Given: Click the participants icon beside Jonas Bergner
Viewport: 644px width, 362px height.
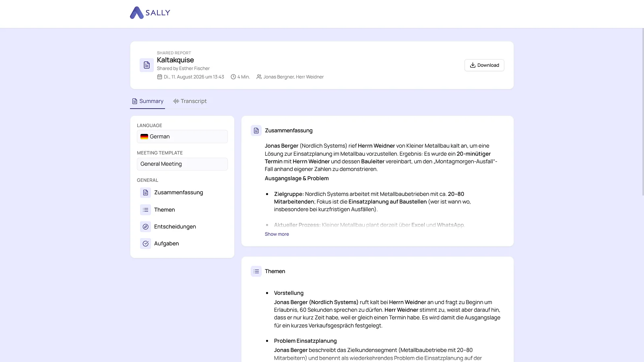Looking at the screenshot, I should click(x=259, y=77).
